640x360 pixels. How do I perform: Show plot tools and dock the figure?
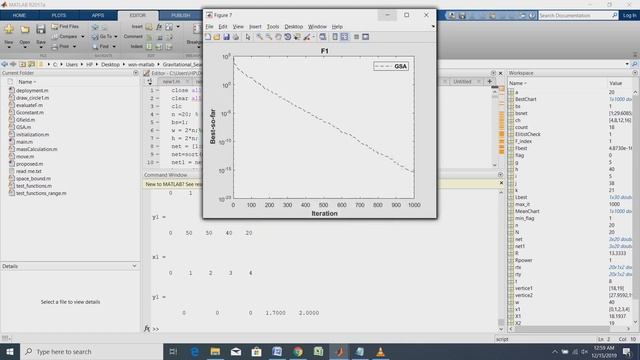[366, 37]
